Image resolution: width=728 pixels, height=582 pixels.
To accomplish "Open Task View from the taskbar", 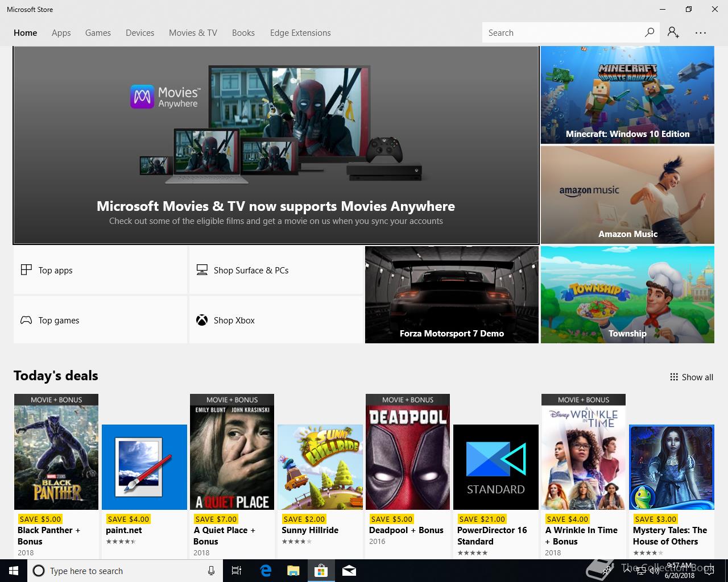I will pyautogui.click(x=237, y=571).
